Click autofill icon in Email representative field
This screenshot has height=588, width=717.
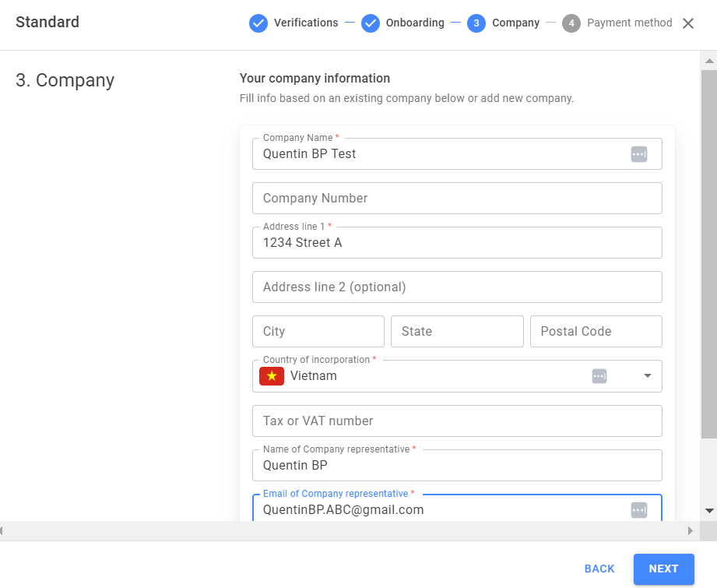pos(639,510)
